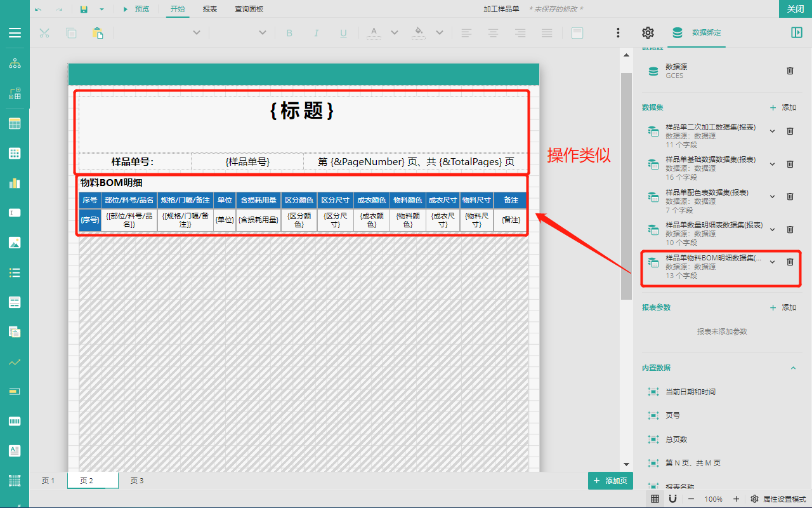The width and height of the screenshot is (812, 508).
Task: Collapse the right side panel
Action: pyautogui.click(x=797, y=33)
